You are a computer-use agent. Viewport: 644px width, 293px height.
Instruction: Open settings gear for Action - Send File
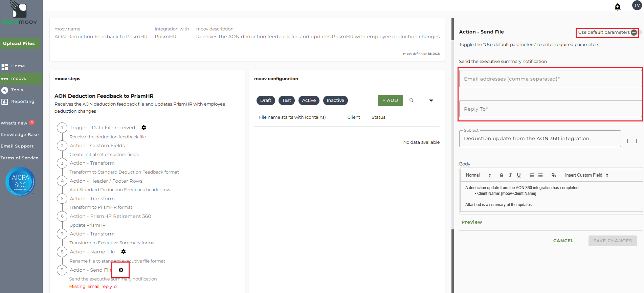pos(121,270)
